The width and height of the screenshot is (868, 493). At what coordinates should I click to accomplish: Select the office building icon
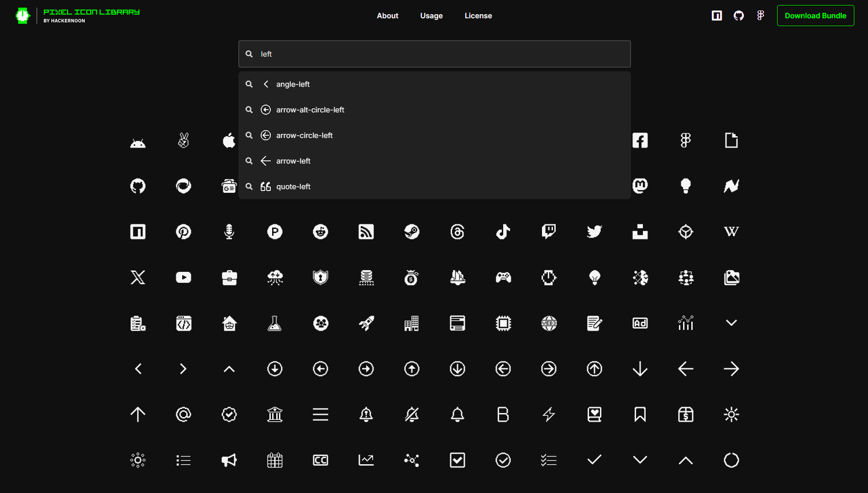click(412, 323)
